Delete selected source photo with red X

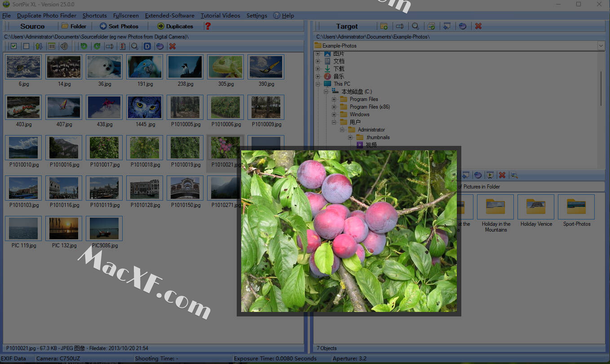(172, 46)
